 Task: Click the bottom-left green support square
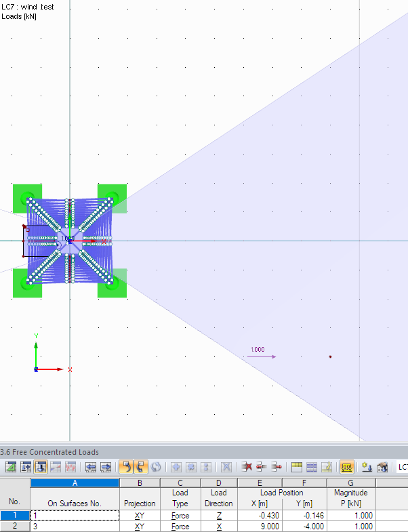click(x=27, y=283)
